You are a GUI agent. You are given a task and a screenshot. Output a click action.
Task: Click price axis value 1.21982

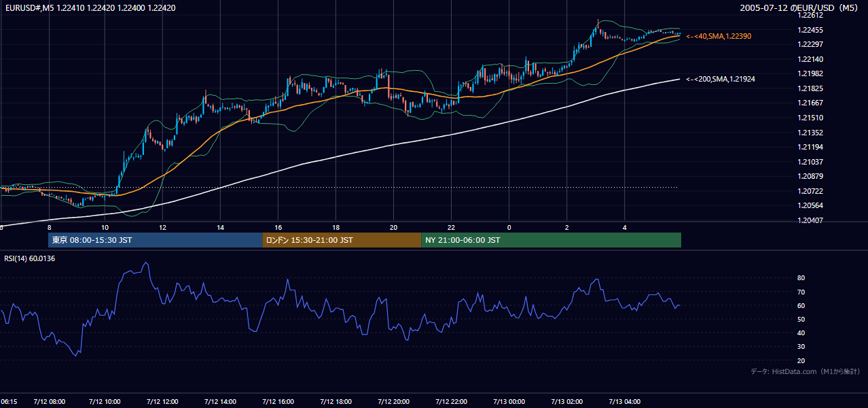pyautogui.click(x=810, y=73)
